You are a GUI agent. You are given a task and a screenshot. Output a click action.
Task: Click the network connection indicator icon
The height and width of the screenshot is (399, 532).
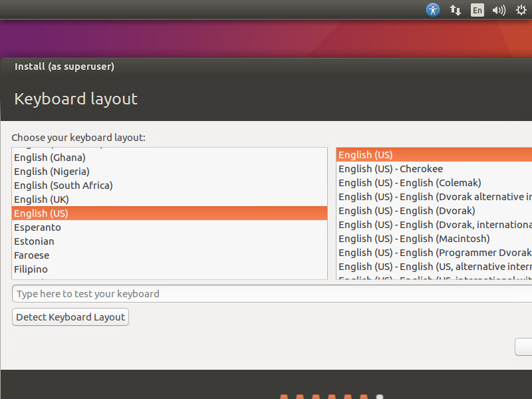(456, 10)
